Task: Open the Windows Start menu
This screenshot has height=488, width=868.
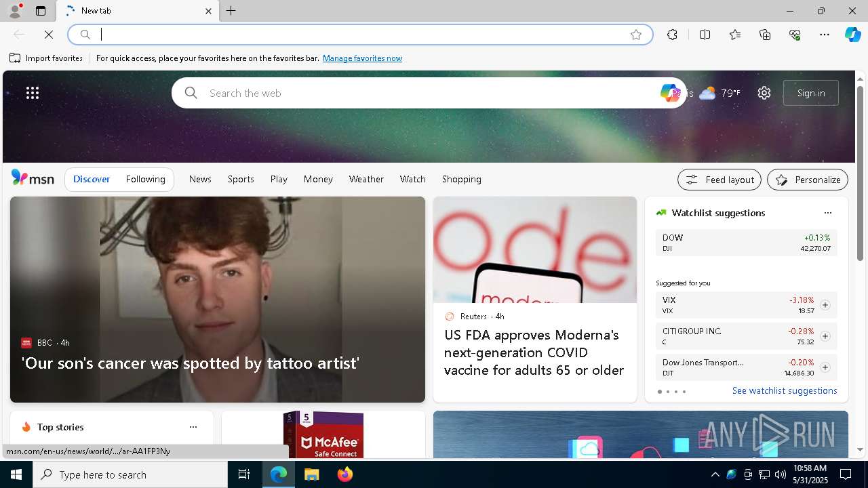Action: click(x=16, y=474)
